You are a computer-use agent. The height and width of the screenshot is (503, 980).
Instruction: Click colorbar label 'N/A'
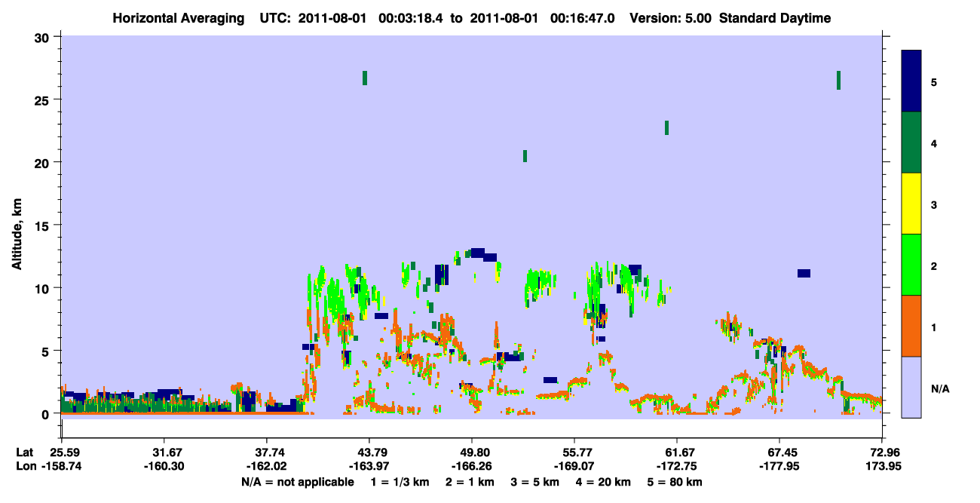pyautogui.click(x=939, y=388)
